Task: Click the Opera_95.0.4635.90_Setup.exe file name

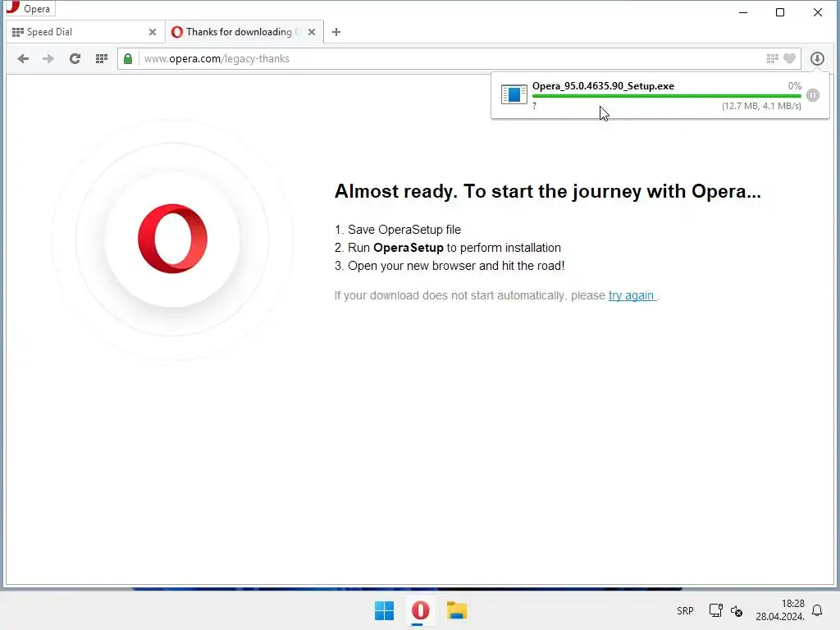Action: (x=603, y=85)
